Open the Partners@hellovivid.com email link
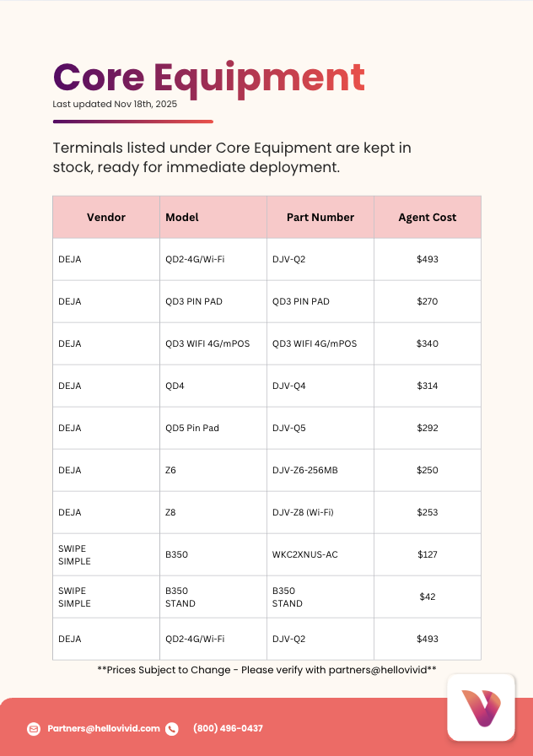This screenshot has height=756, width=533. coord(104,728)
